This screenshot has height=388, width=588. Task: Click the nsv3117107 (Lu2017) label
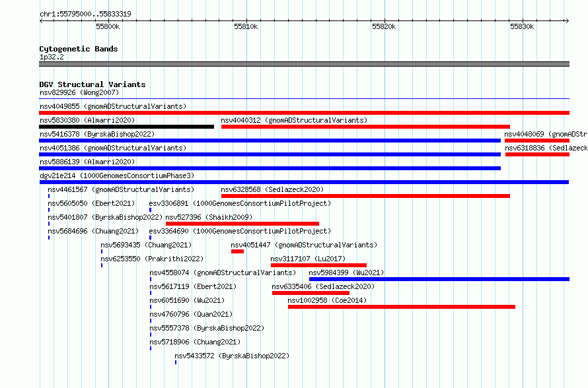click(309, 259)
